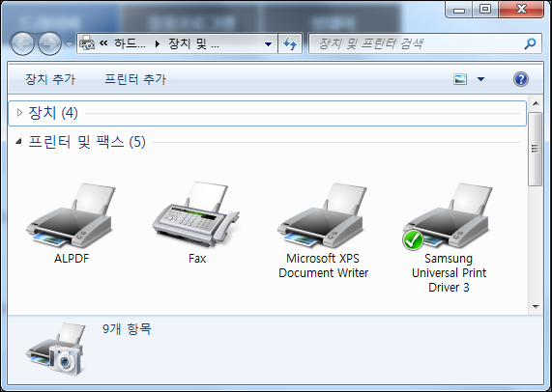Screen dimensions: 552x392
Task: Click the « breadcrumb overflow chevron
Action: pos(103,43)
